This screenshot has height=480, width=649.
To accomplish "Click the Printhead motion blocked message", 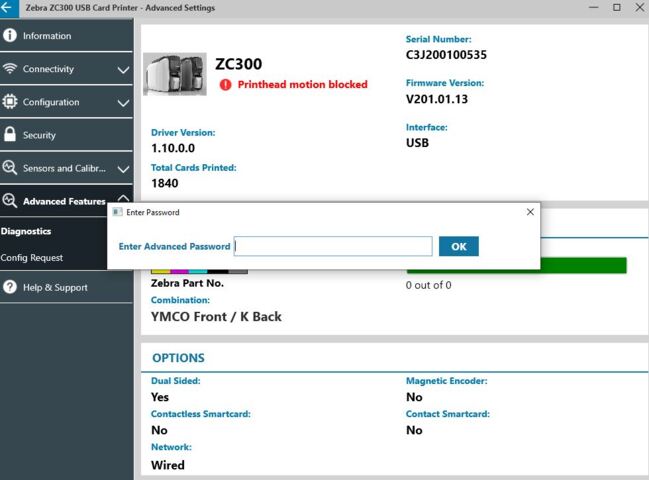I will click(x=303, y=84).
